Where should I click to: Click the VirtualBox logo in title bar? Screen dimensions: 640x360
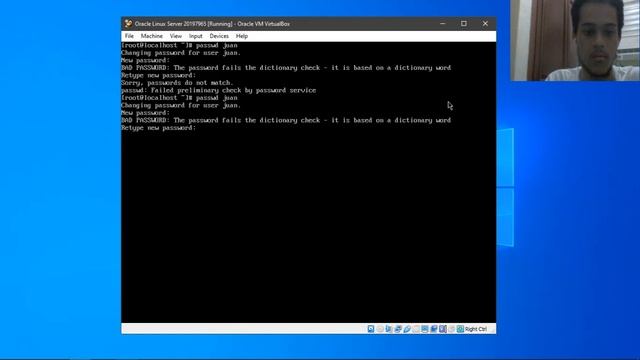pyautogui.click(x=128, y=24)
